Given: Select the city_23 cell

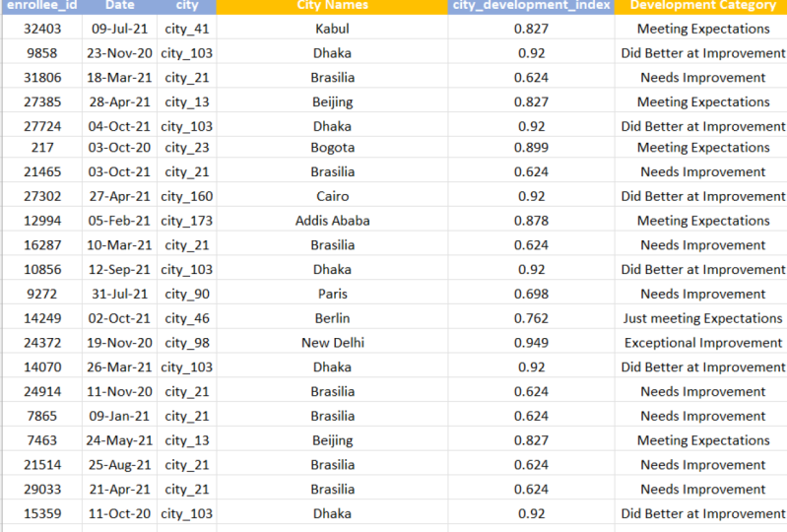Looking at the screenshot, I should point(187,148).
